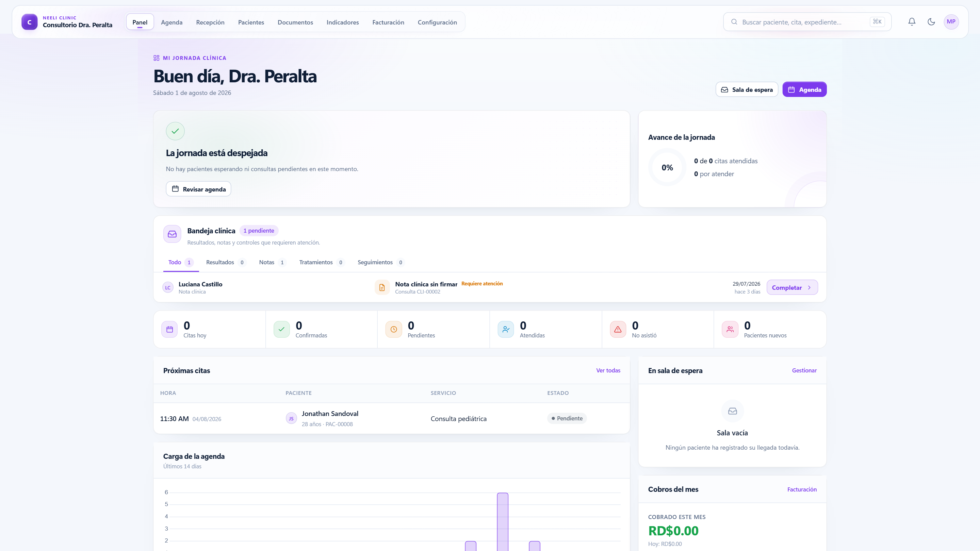This screenshot has height=551, width=980.
Task: Show the Notas tab
Action: tap(272, 262)
